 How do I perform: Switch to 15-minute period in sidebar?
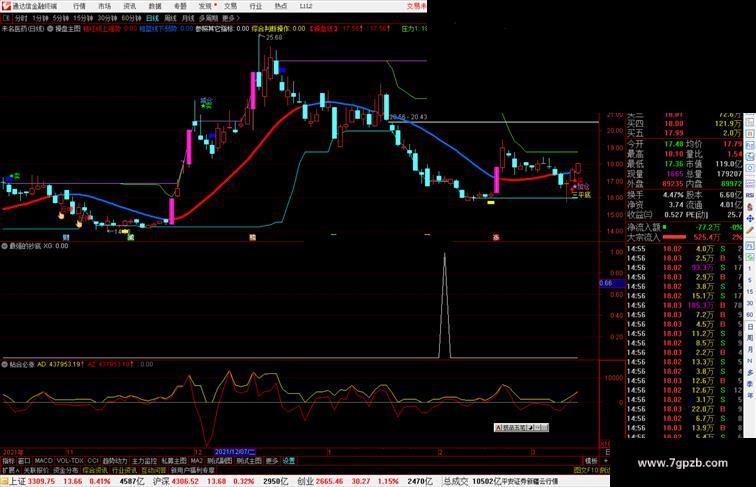click(750, 292)
